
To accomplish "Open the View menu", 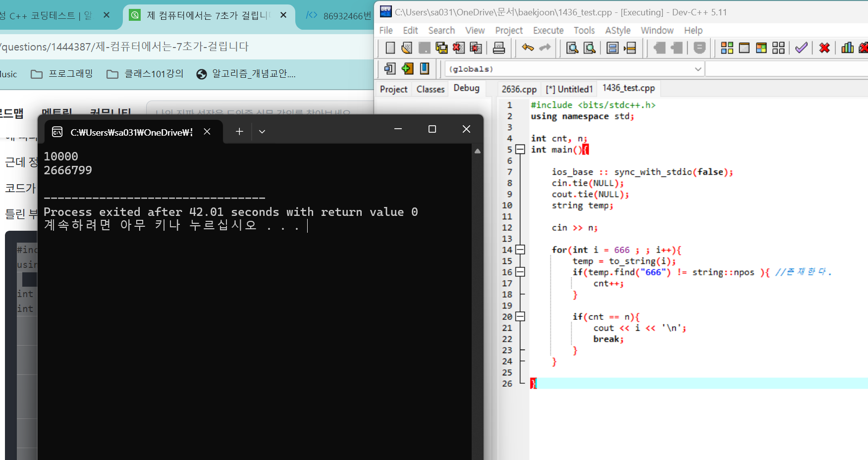I will [x=475, y=30].
